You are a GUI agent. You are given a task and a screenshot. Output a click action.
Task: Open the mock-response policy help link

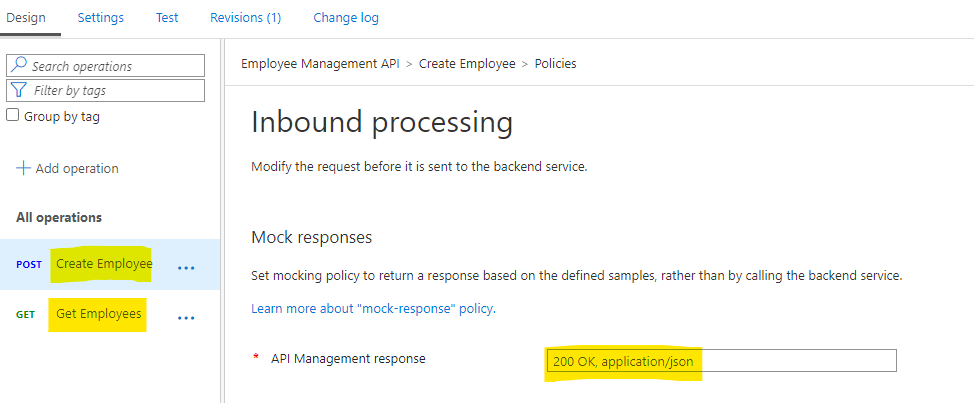372,309
